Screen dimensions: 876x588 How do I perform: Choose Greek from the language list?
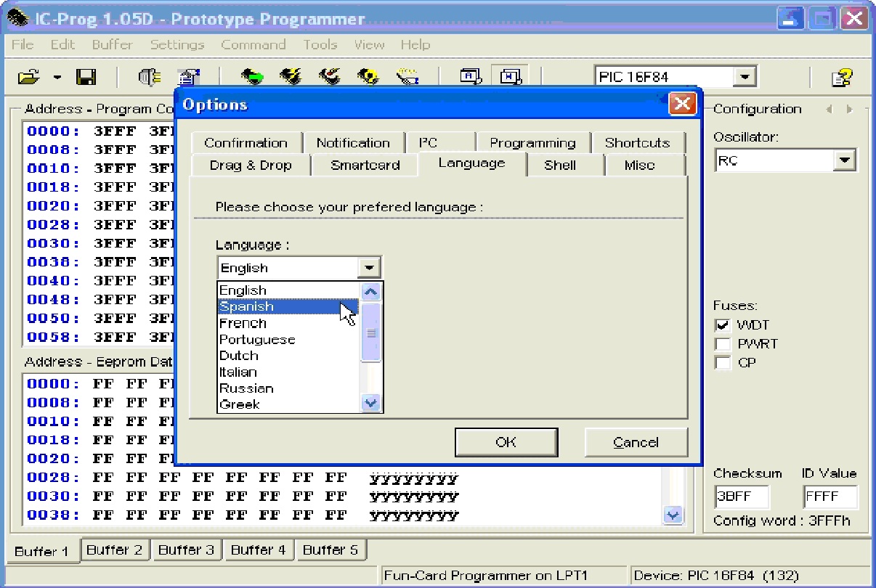[289, 404]
